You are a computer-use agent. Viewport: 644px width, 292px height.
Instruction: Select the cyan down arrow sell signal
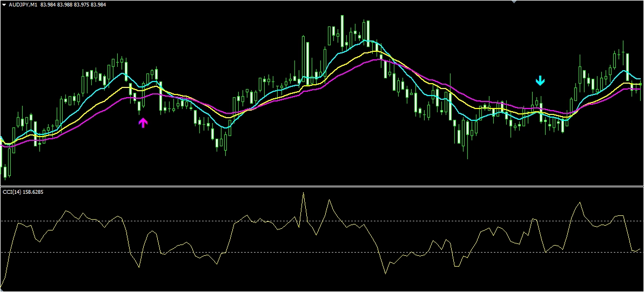point(540,80)
